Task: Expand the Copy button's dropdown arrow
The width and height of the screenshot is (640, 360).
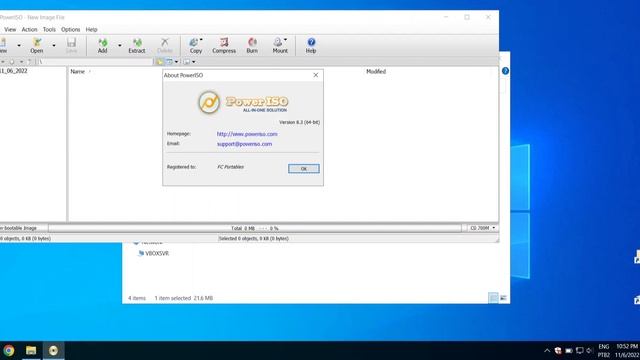Action: point(201,40)
